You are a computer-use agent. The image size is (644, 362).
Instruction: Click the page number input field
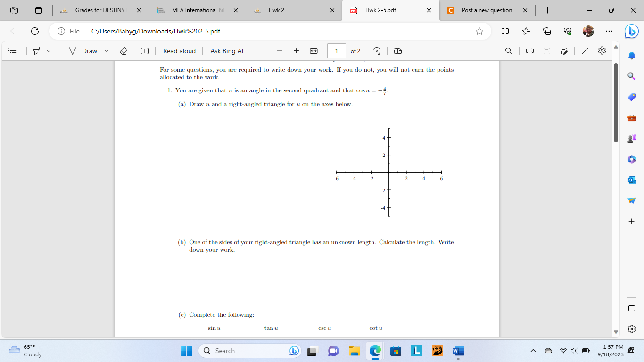coord(337,51)
